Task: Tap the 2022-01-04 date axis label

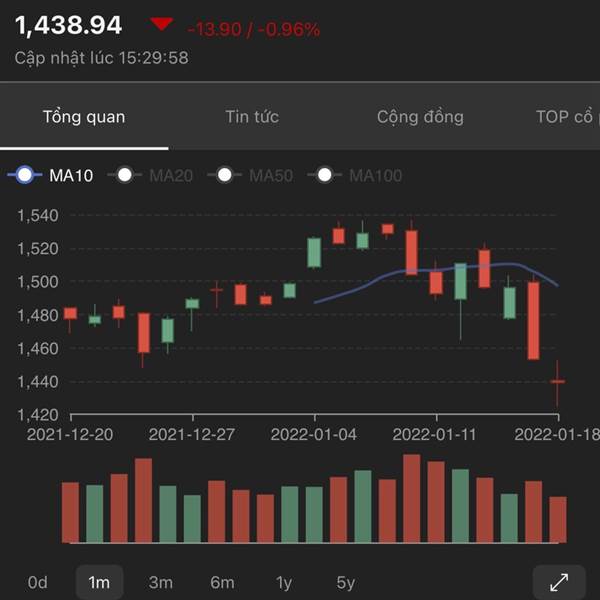Action: point(315,435)
